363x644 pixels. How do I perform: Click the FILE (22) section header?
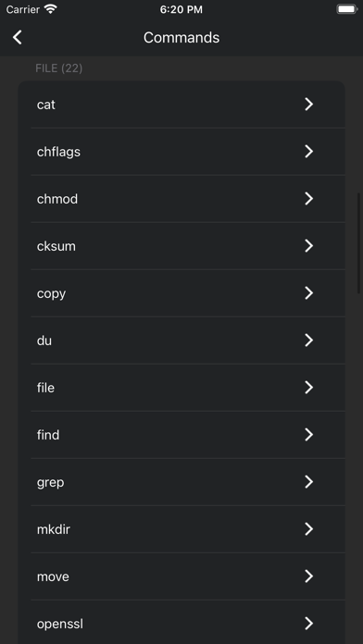(x=58, y=68)
